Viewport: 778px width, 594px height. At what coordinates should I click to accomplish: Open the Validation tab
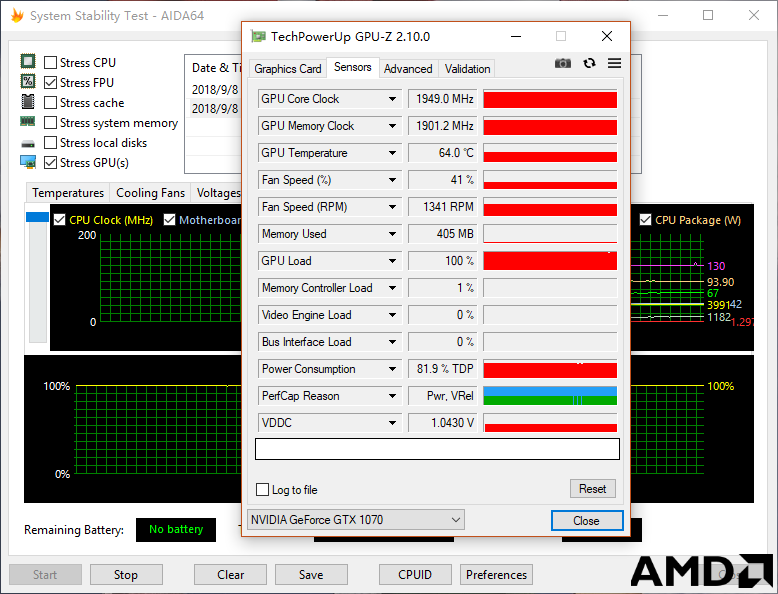[467, 68]
